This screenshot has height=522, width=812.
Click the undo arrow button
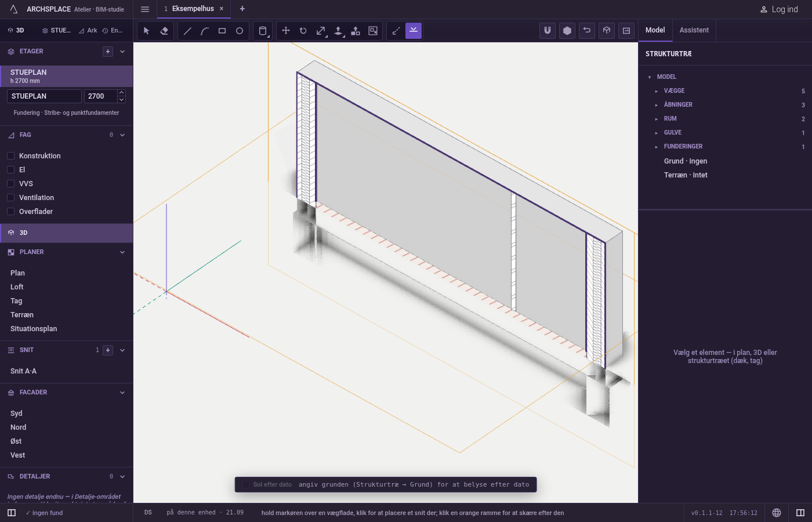(587, 31)
